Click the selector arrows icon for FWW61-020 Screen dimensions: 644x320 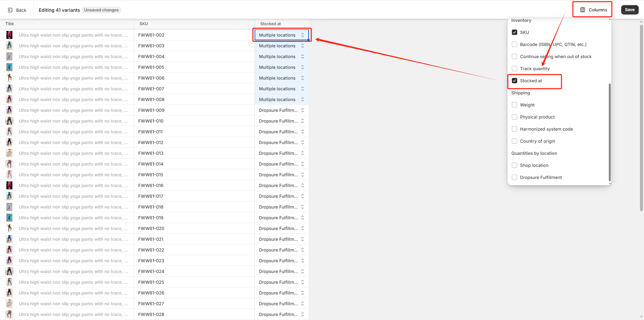coord(303,228)
